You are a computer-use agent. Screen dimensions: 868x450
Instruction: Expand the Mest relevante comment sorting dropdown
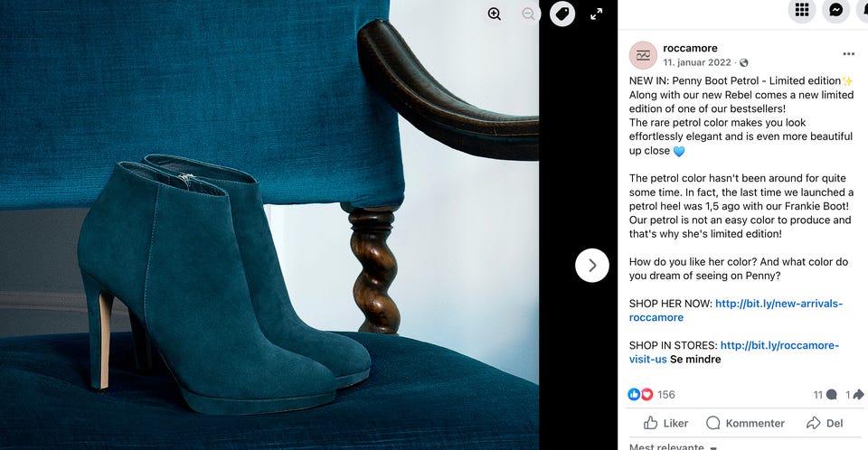pyautogui.click(x=673, y=446)
